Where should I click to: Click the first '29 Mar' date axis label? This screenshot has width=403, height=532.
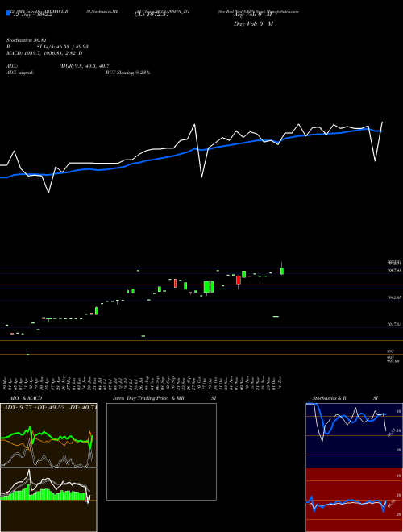point(6,383)
